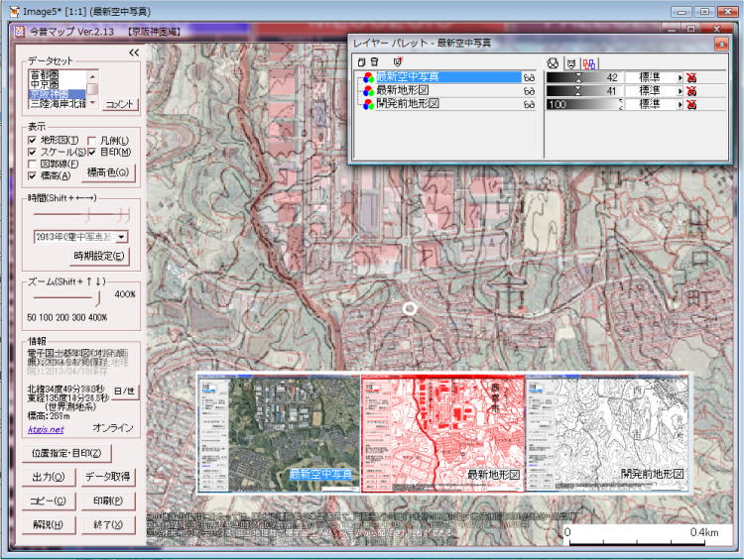Select 最新空中写真 layer name row

[x=448, y=77]
